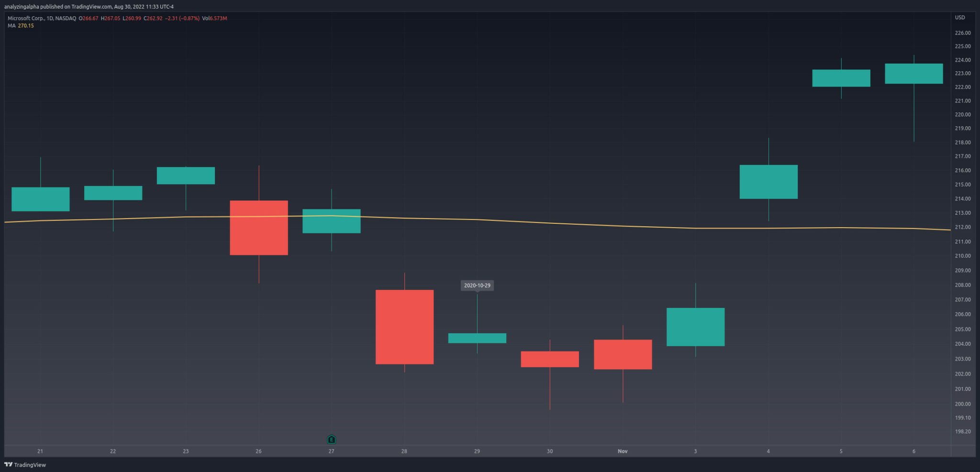Click the green candle above date 4
Image resolution: width=980 pixels, height=472 pixels.
768,182
